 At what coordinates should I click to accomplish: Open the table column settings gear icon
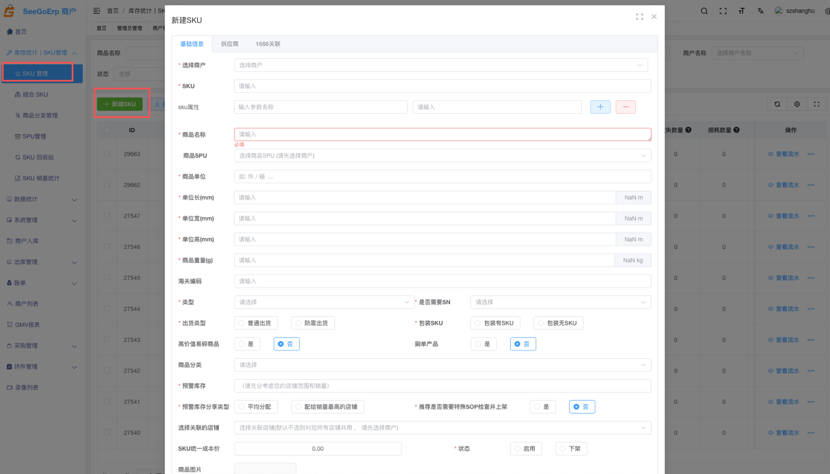coord(797,104)
